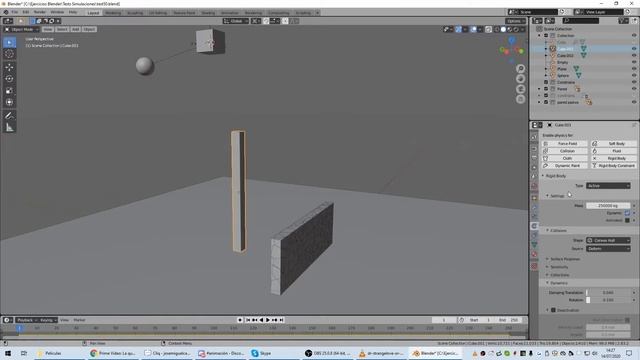Click the zoom viewport magnifier icon
Screen dimensions: 640x360
click(x=520, y=69)
